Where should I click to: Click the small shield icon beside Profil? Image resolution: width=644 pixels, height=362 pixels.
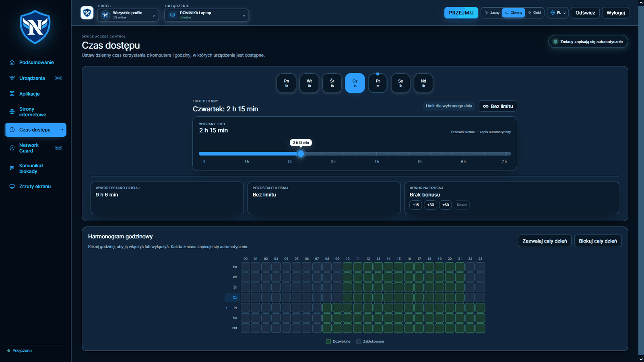click(87, 13)
